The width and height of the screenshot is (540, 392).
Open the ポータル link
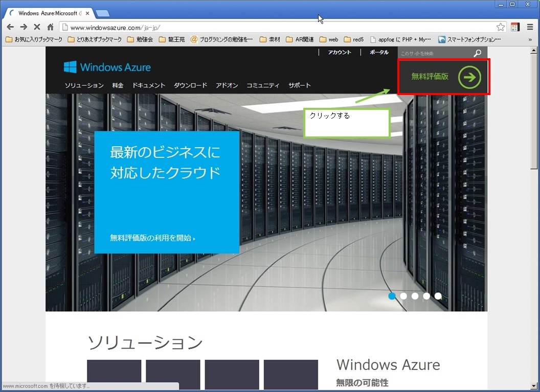click(379, 52)
